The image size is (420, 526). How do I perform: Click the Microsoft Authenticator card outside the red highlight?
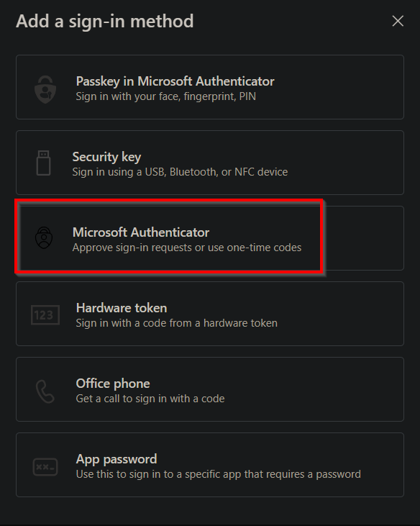point(364,238)
